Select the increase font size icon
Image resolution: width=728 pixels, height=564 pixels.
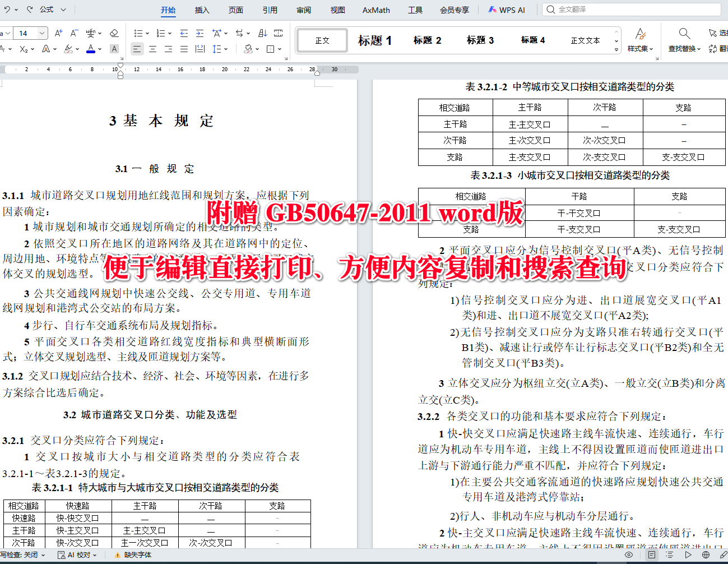58,33
